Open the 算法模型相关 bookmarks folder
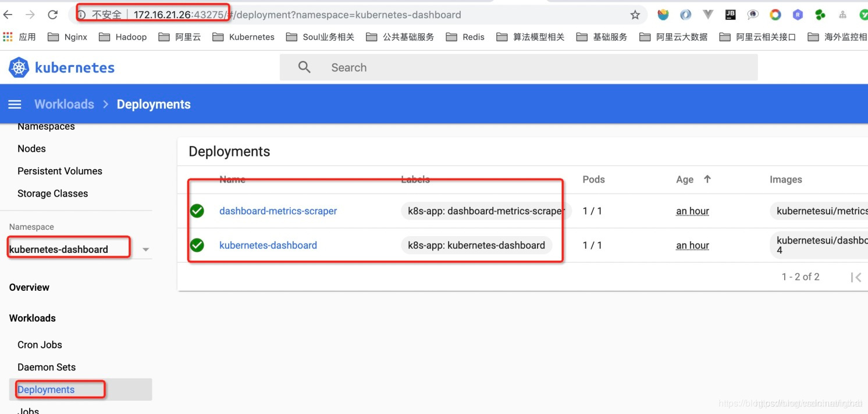Screen dimensions: 868x414 [x=531, y=37]
